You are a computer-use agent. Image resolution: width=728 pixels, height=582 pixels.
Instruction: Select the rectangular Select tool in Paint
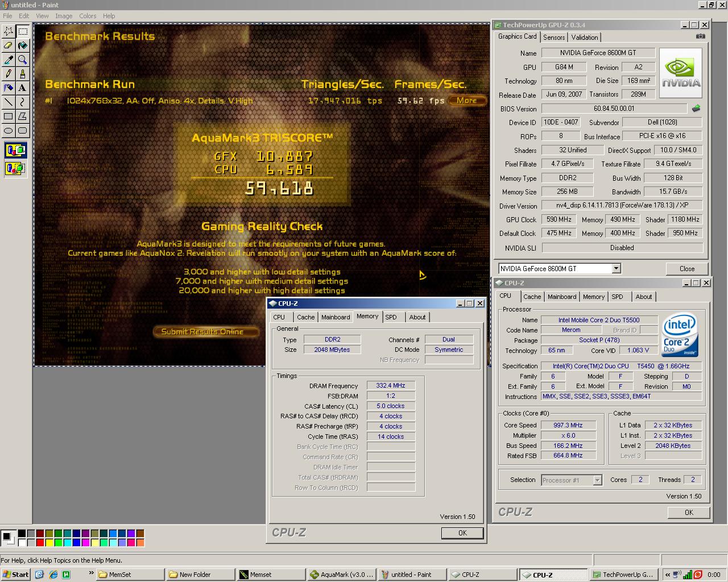click(23, 31)
